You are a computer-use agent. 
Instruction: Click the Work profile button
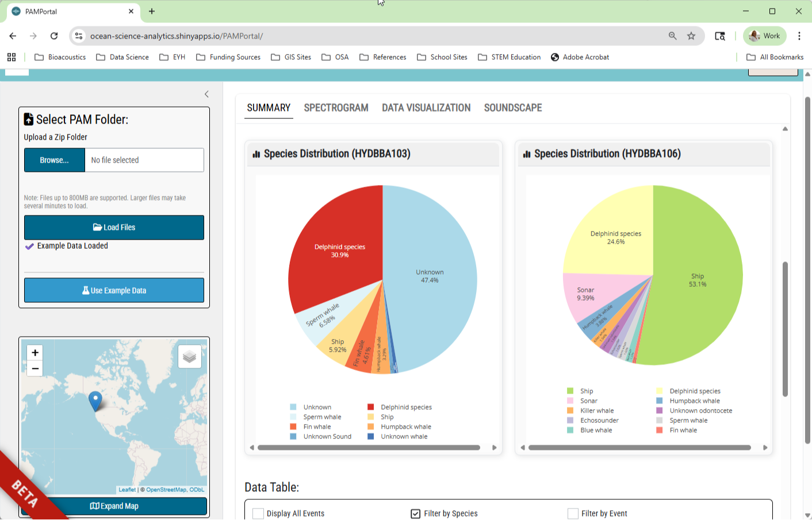[765, 36]
